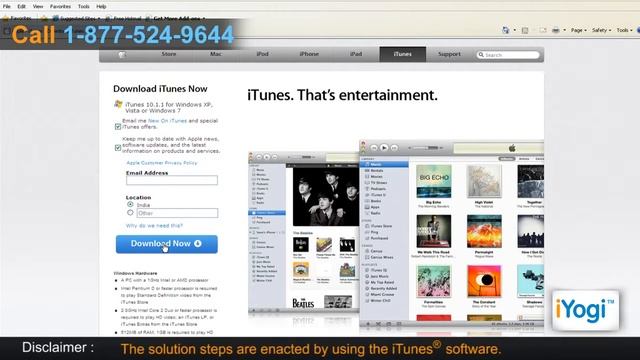Click the Print icon in IE toolbar
The width and height of the screenshot is (640, 360).
tap(556, 30)
